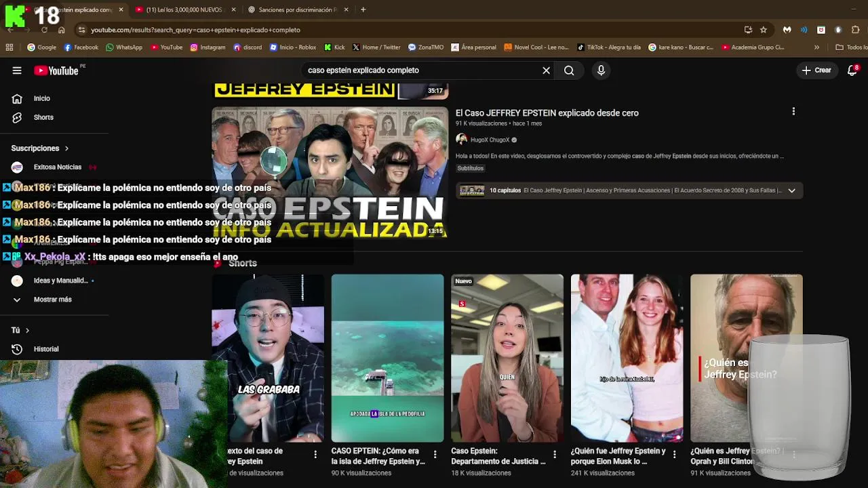The width and height of the screenshot is (868, 488).
Task: Open options for Departamento de Justicia short
Action: [x=555, y=455]
